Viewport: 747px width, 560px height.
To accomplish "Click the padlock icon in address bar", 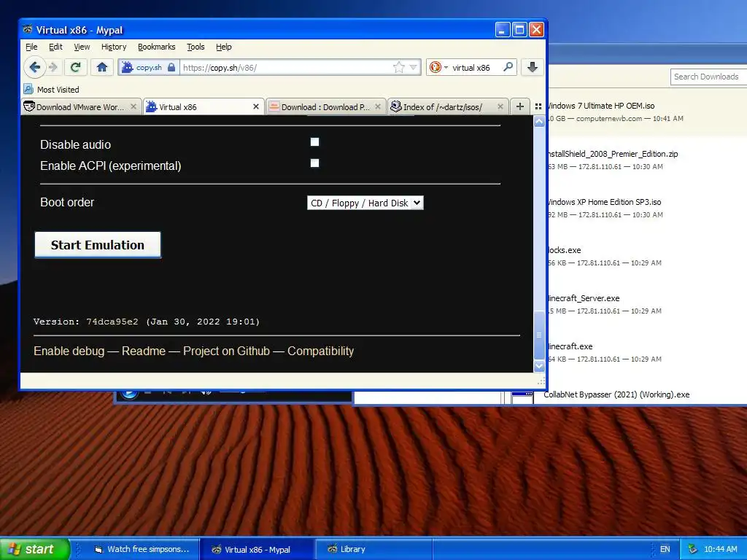I will [x=171, y=67].
